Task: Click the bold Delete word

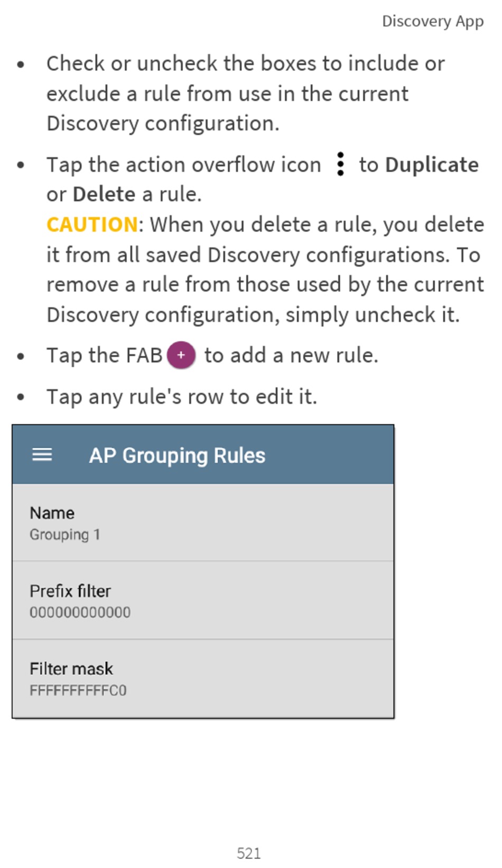Action: pos(104,195)
